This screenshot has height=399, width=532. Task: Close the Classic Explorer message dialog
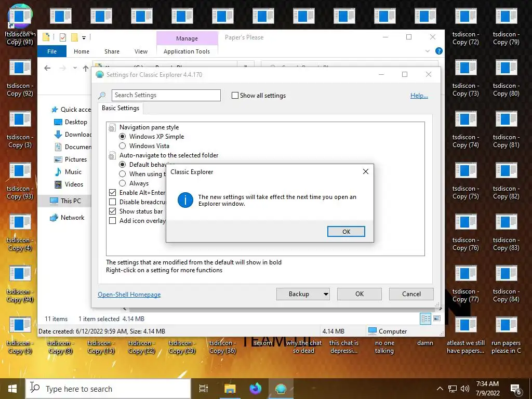pos(365,171)
